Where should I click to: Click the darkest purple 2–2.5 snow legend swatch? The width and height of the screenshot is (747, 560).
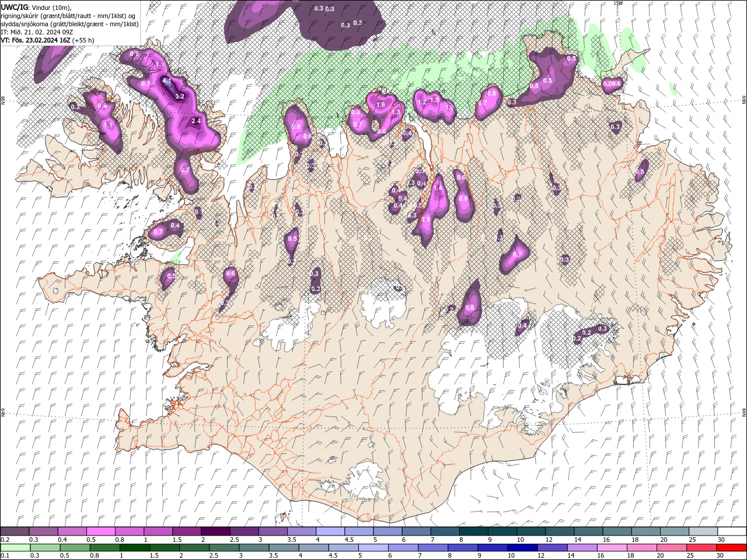pos(216,531)
